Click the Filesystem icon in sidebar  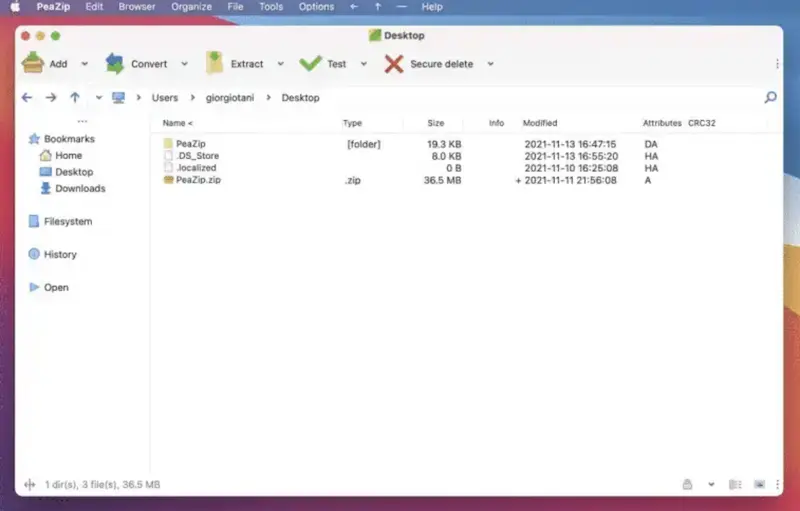[x=34, y=221]
